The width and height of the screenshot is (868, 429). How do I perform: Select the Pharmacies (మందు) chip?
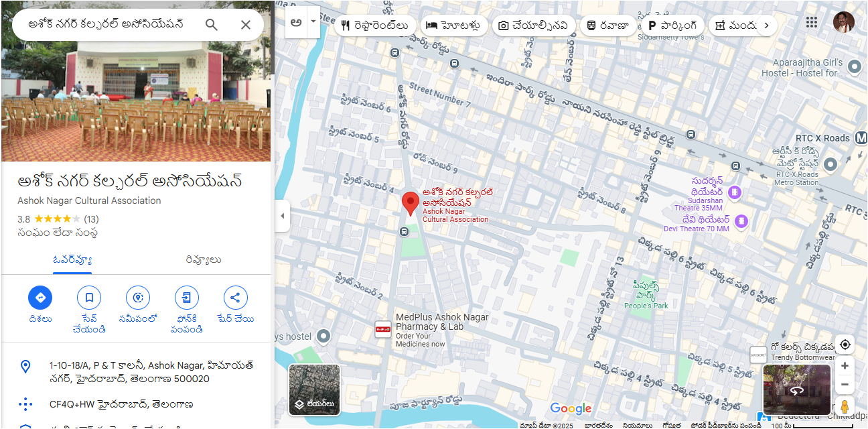pyautogui.click(x=735, y=25)
